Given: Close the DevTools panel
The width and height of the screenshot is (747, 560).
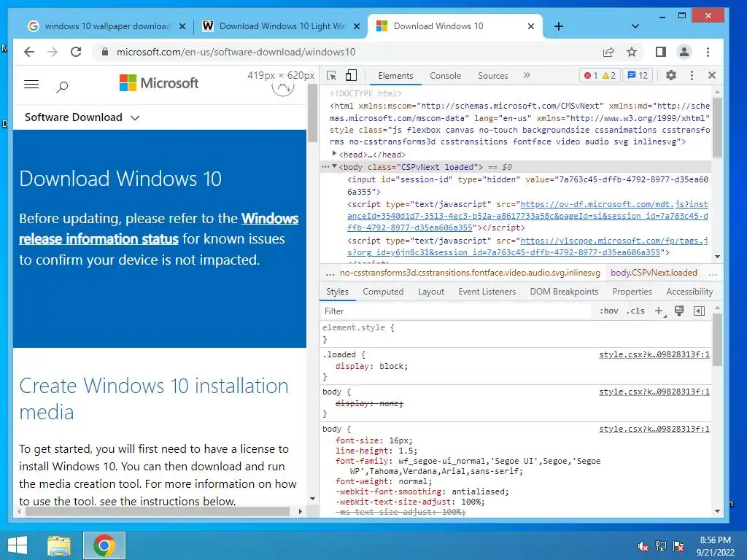Looking at the screenshot, I should 712,75.
